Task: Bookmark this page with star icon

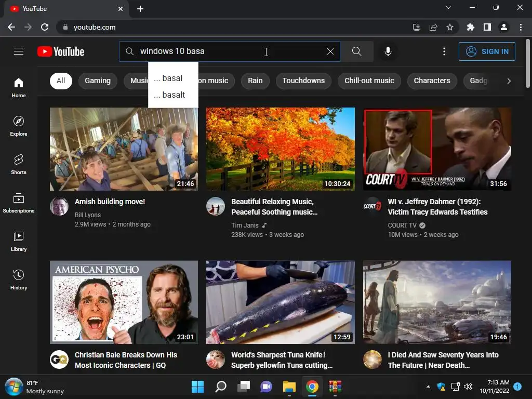Action: point(449,27)
